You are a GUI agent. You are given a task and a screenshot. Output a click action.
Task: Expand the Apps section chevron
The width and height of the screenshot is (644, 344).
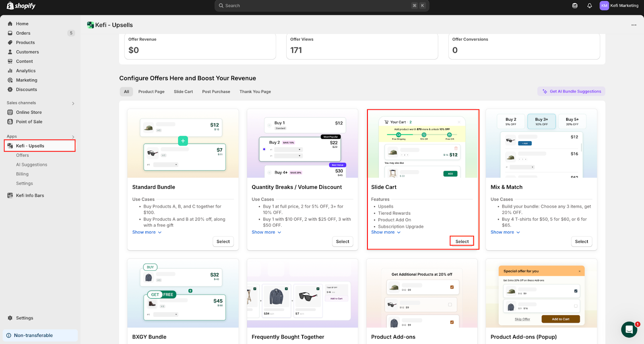[73, 137]
